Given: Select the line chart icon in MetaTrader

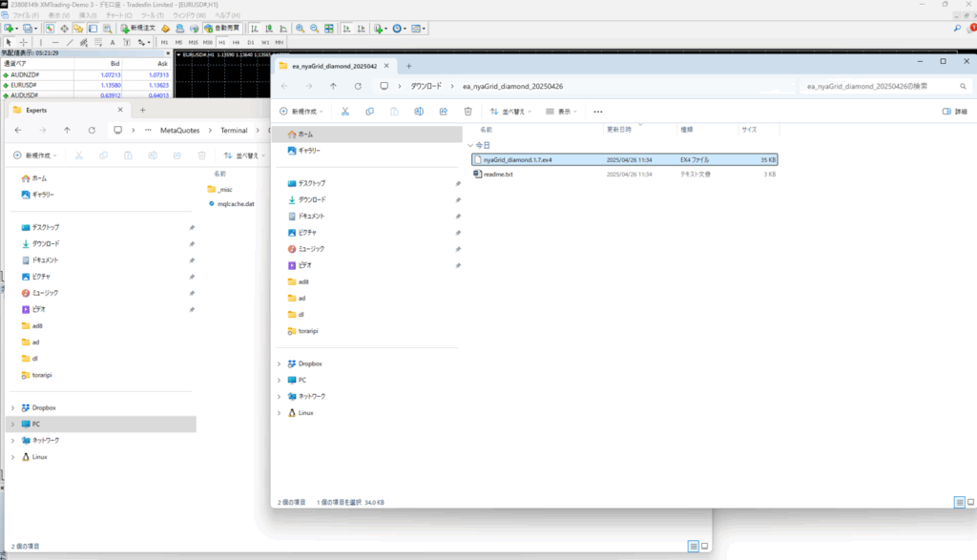Looking at the screenshot, I should pyautogui.click(x=283, y=28).
